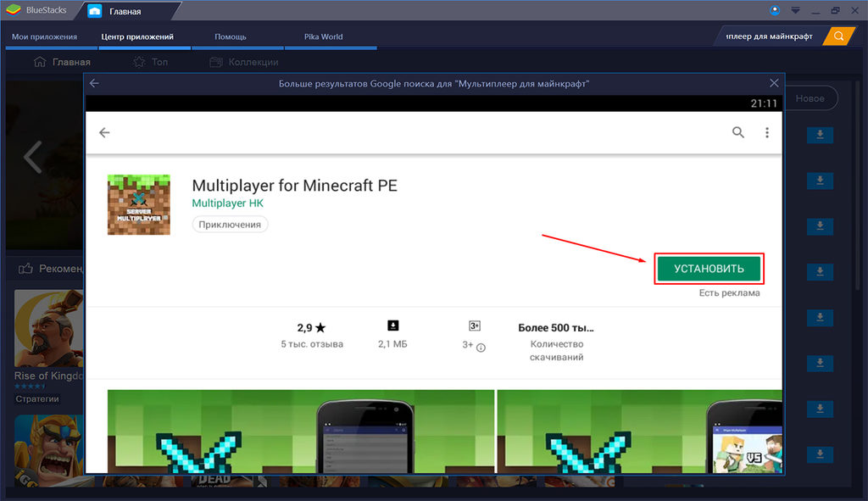The image size is (868, 501).
Task: Open the Помощь tab
Action: (231, 36)
